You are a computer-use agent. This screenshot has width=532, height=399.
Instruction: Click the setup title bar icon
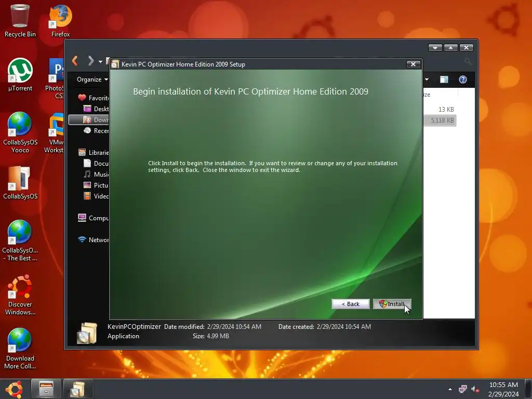click(115, 64)
